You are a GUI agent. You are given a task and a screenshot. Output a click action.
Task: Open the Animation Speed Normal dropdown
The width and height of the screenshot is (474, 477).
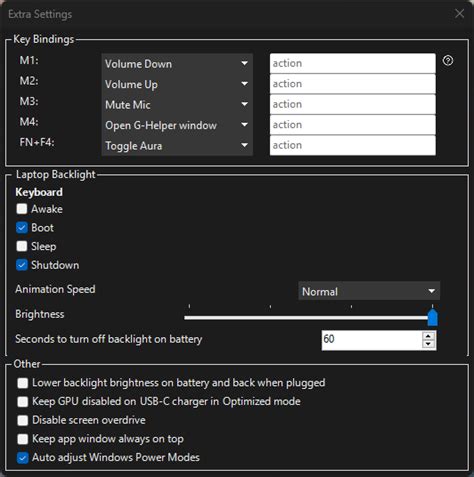tap(369, 291)
